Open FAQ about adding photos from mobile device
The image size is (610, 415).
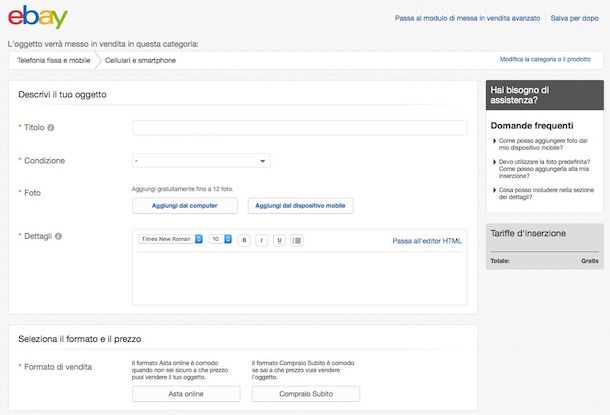(x=543, y=144)
